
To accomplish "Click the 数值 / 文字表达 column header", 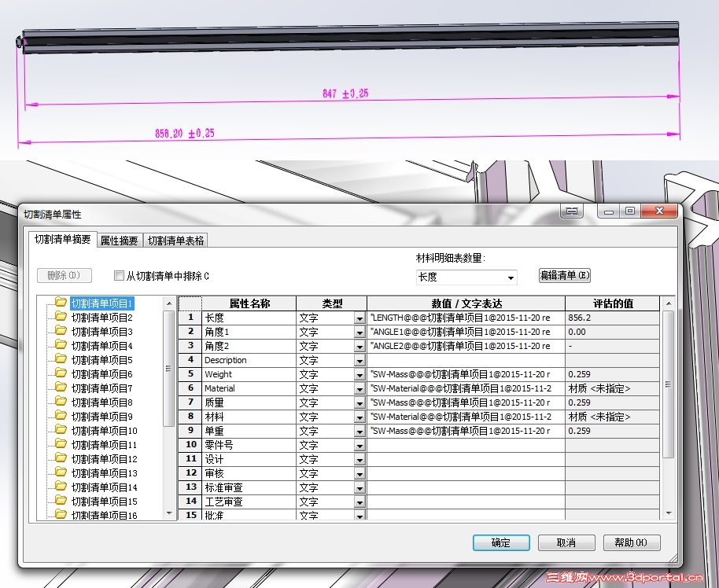I will click(466, 303).
